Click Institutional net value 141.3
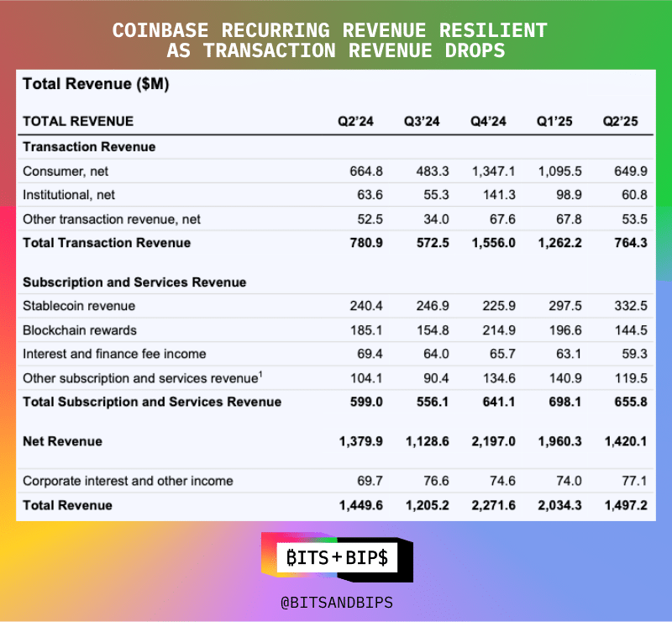This screenshot has width=672, height=622. click(x=499, y=195)
